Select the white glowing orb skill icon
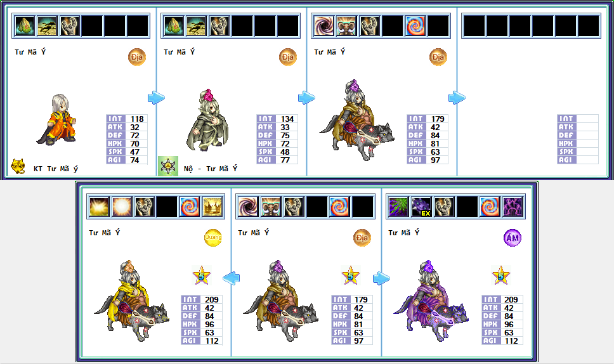 (x=122, y=207)
